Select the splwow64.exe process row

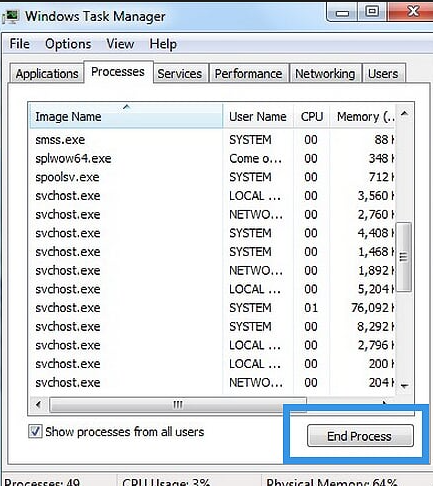tap(212, 158)
